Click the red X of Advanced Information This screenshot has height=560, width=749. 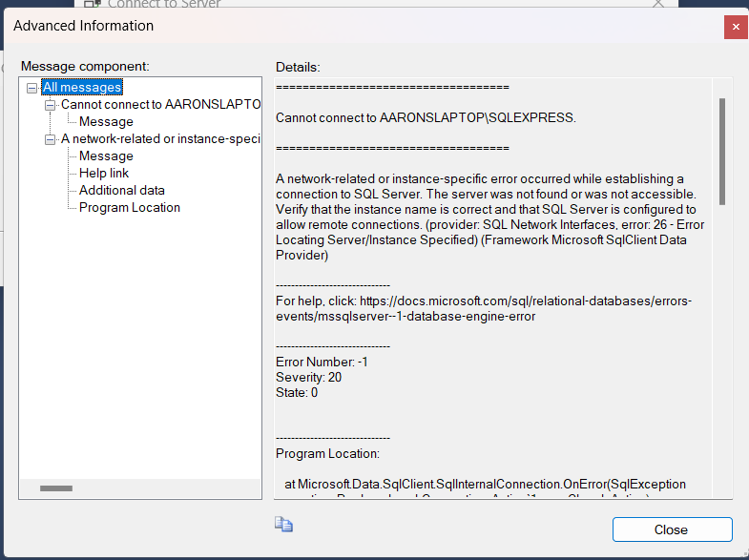point(736,28)
